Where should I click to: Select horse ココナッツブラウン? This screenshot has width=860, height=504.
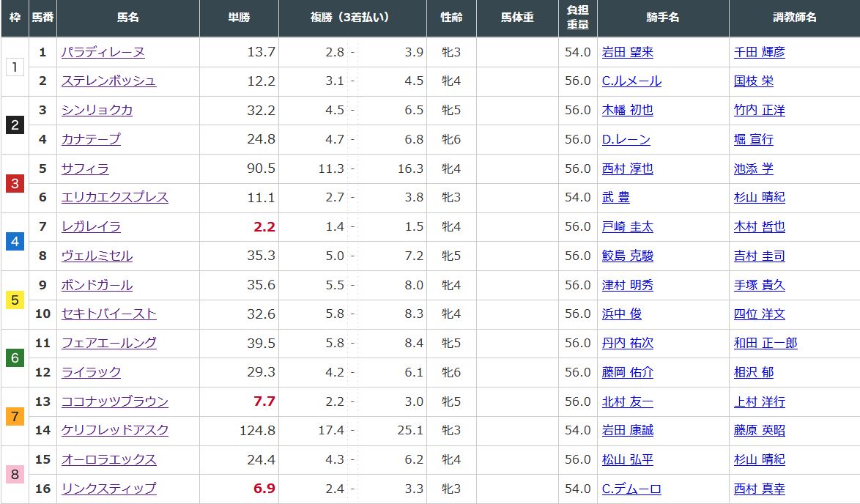(115, 401)
